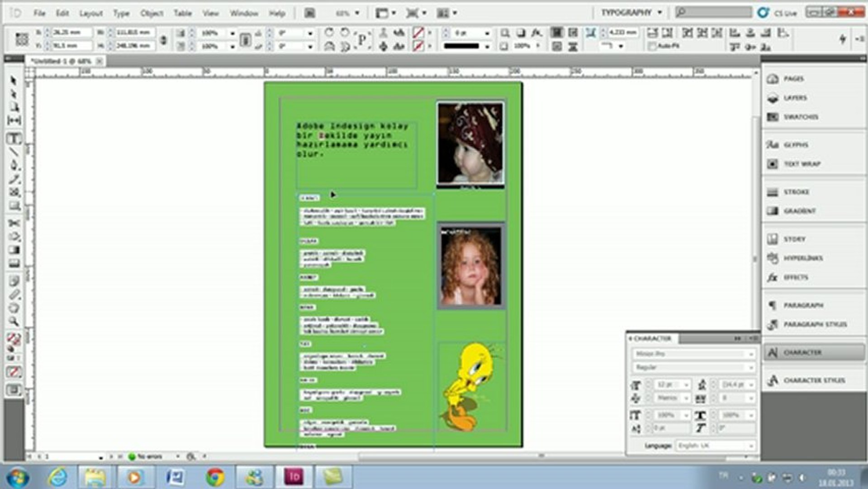This screenshot has height=489, width=868.
Task: Open the Language dropdown
Action: [751, 446]
